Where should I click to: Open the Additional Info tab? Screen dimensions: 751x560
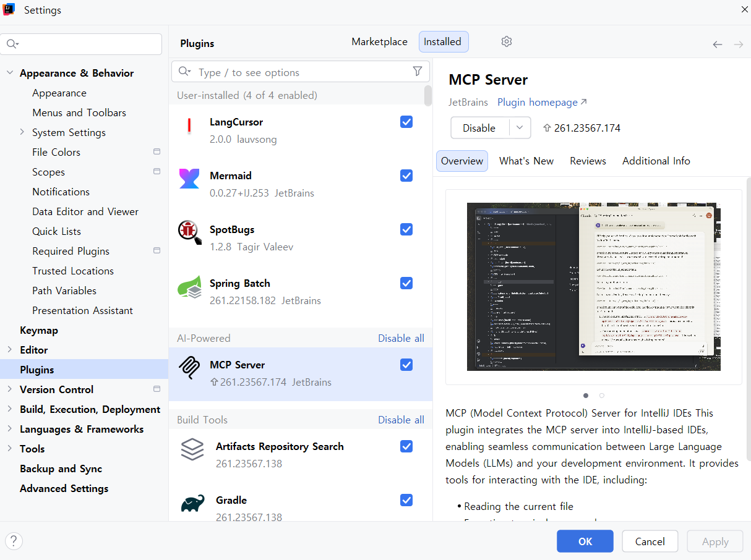click(656, 161)
